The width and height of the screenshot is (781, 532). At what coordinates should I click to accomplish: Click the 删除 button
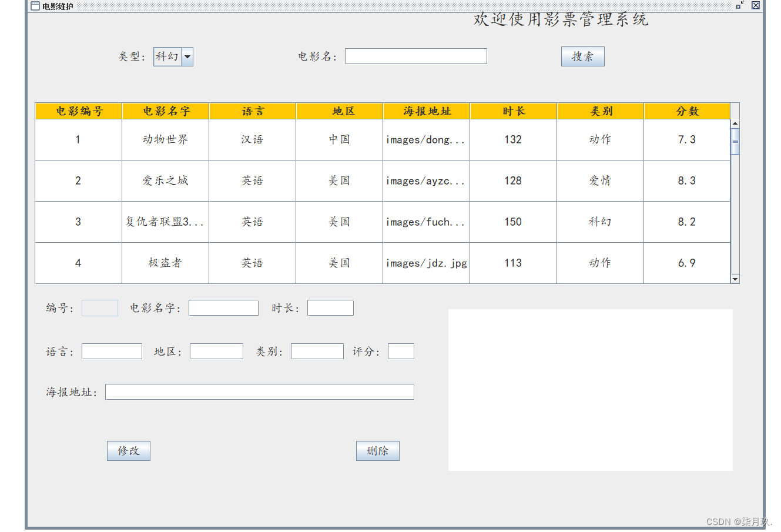click(x=378, y=451)
